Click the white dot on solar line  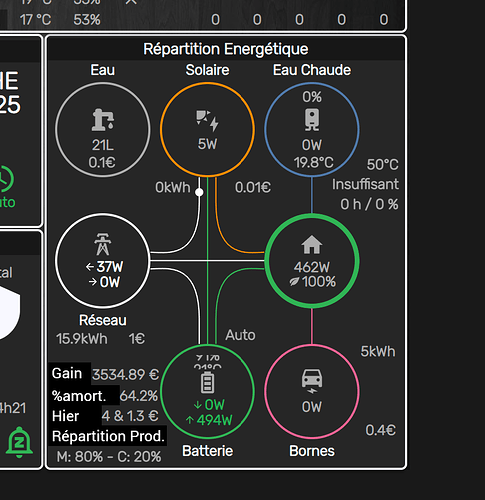pyautogui.click(x=199, y=192)
